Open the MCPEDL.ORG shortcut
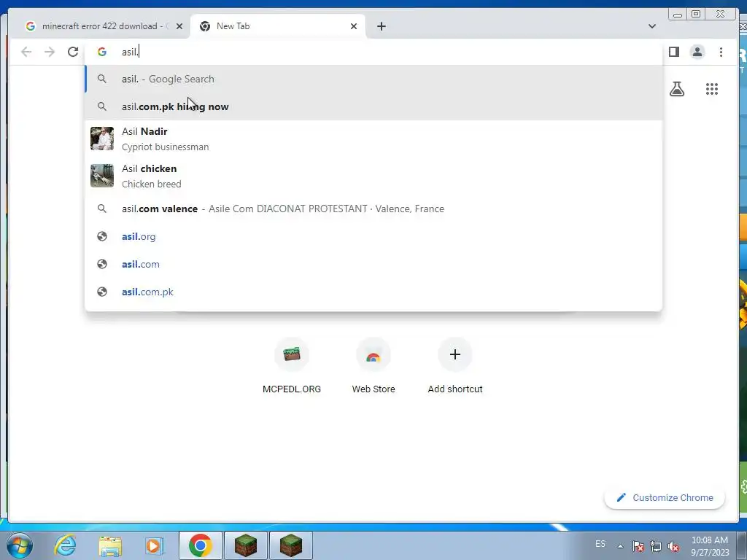 292,366
